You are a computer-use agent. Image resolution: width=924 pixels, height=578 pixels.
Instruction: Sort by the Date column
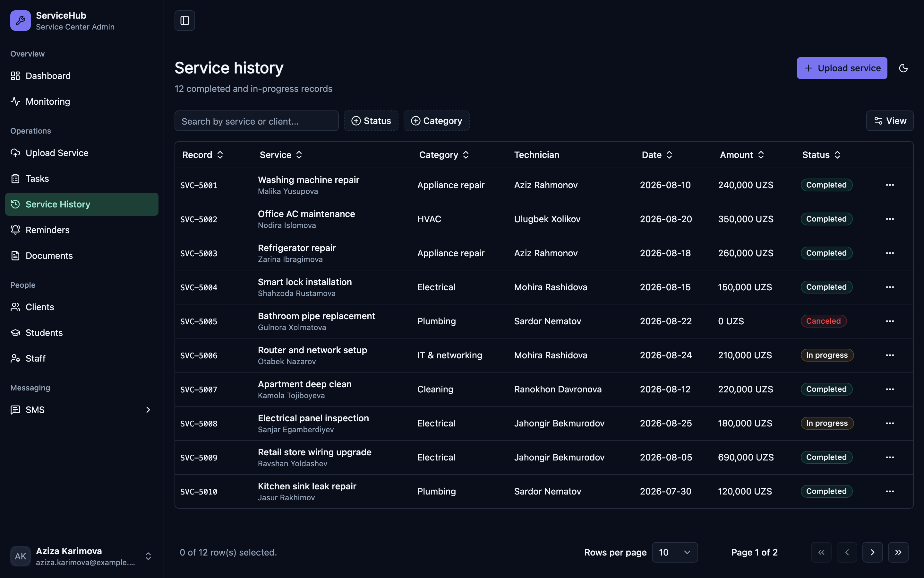pos(657,155)
